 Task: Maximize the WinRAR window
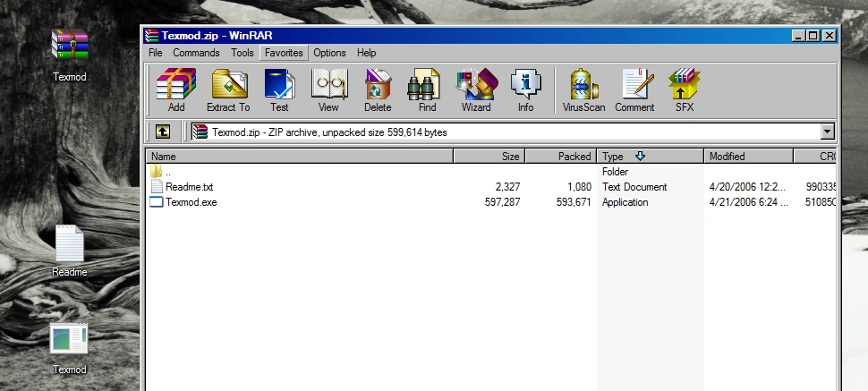click(813, 36)
